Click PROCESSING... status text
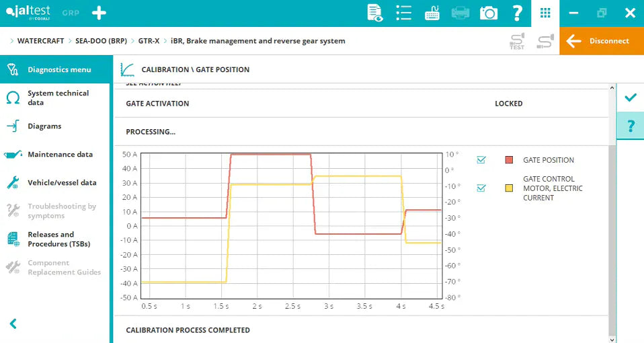 click(151, 132)
